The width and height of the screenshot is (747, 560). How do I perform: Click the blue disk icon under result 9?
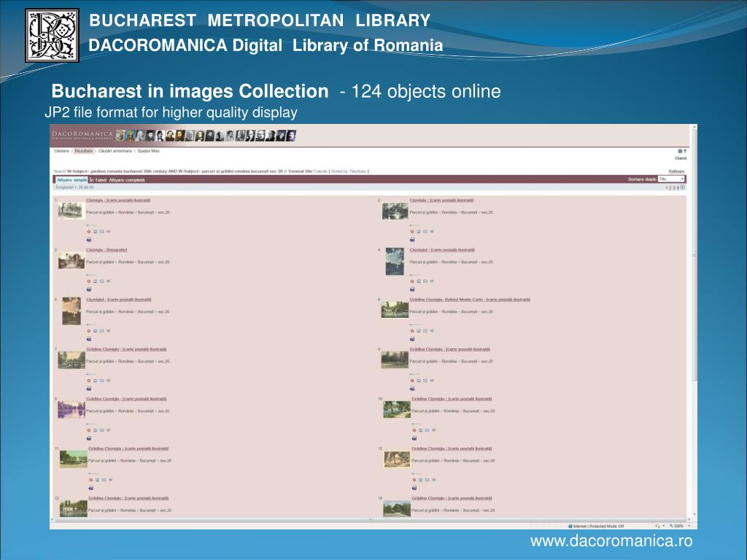click(88, 438)
